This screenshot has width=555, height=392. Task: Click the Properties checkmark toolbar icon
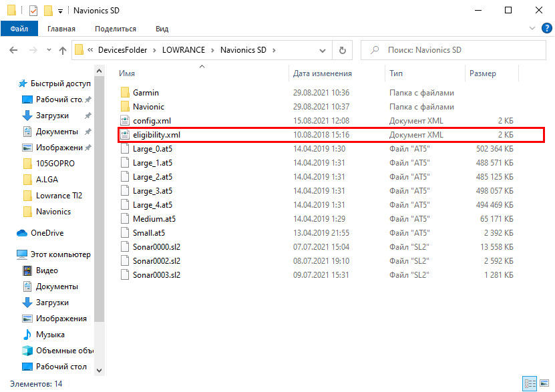pos(33,11)
